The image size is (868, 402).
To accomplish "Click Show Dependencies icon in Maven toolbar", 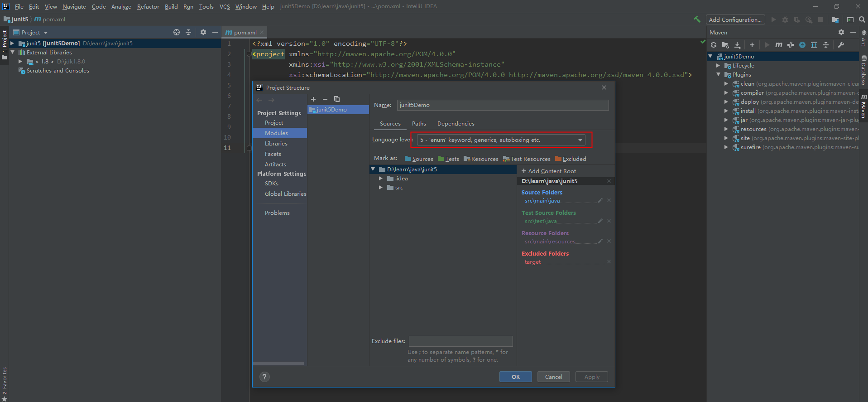I will pyautogui.click(x=814, y=45).
